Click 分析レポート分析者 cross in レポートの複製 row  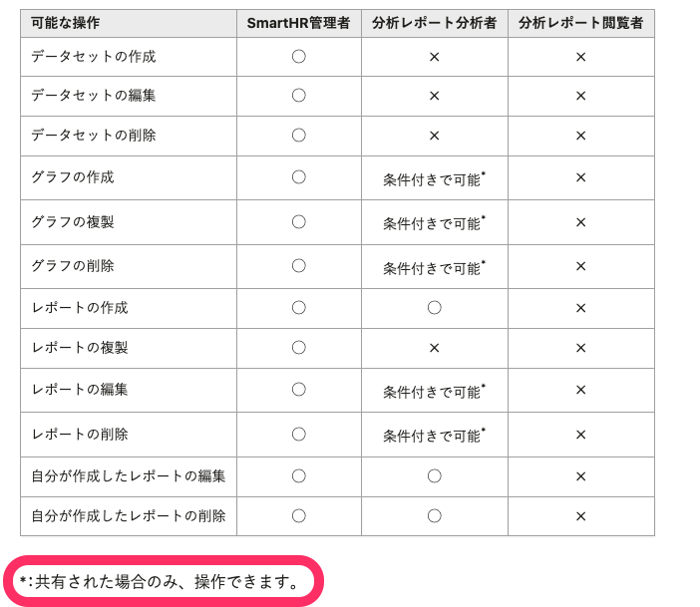434,348
